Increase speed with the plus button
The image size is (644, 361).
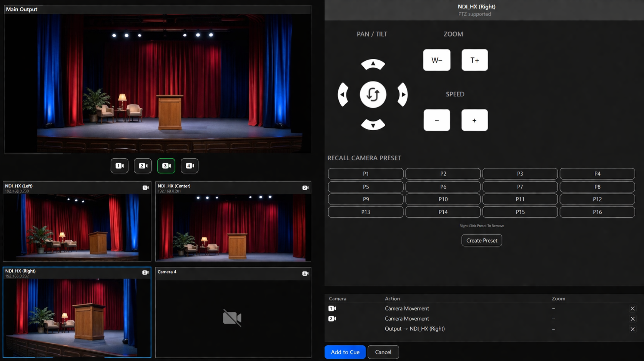(474, 120)
